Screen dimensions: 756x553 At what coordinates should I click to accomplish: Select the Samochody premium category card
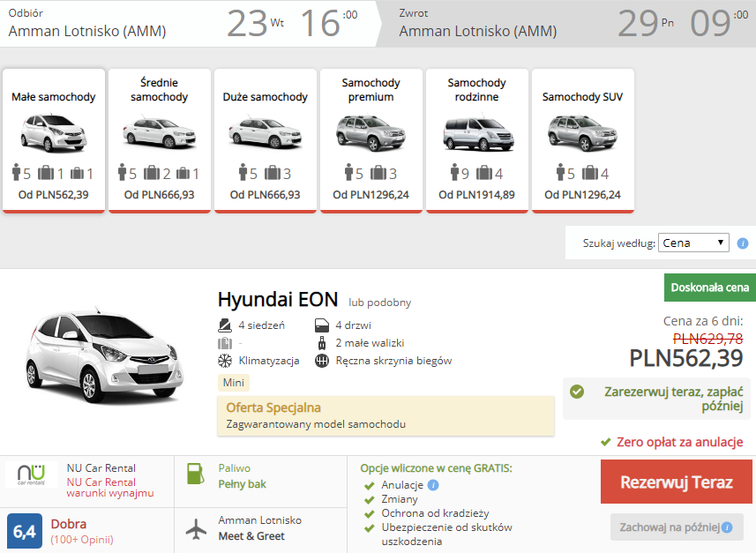click(x=371, y=140)
